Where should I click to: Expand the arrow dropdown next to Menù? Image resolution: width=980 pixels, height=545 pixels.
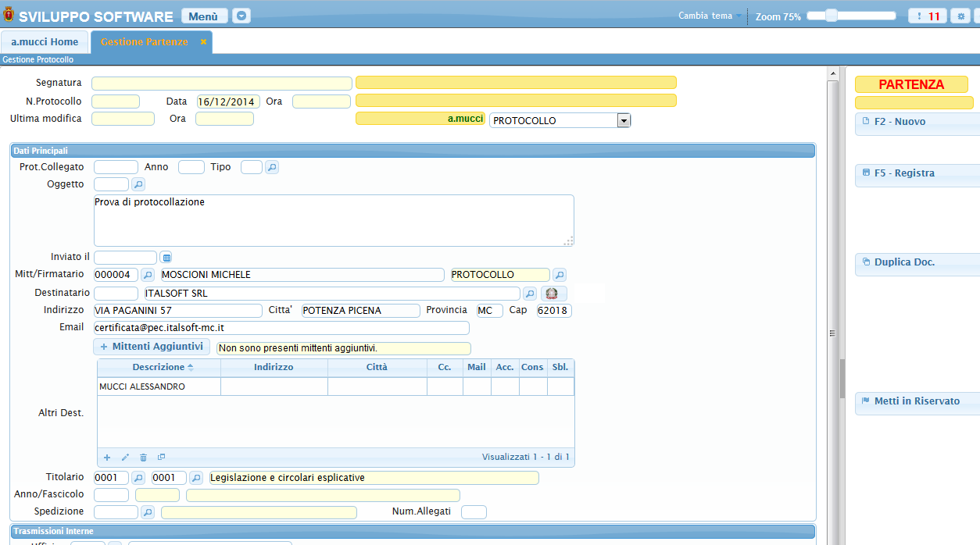tap(241, 16)
